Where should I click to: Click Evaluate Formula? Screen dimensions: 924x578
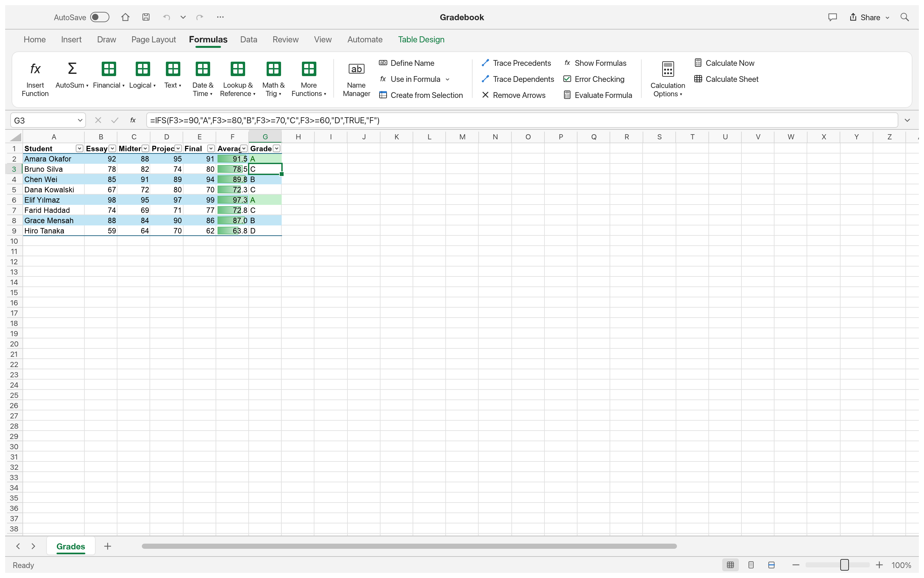pyautogui.click(x=598, y=95)
